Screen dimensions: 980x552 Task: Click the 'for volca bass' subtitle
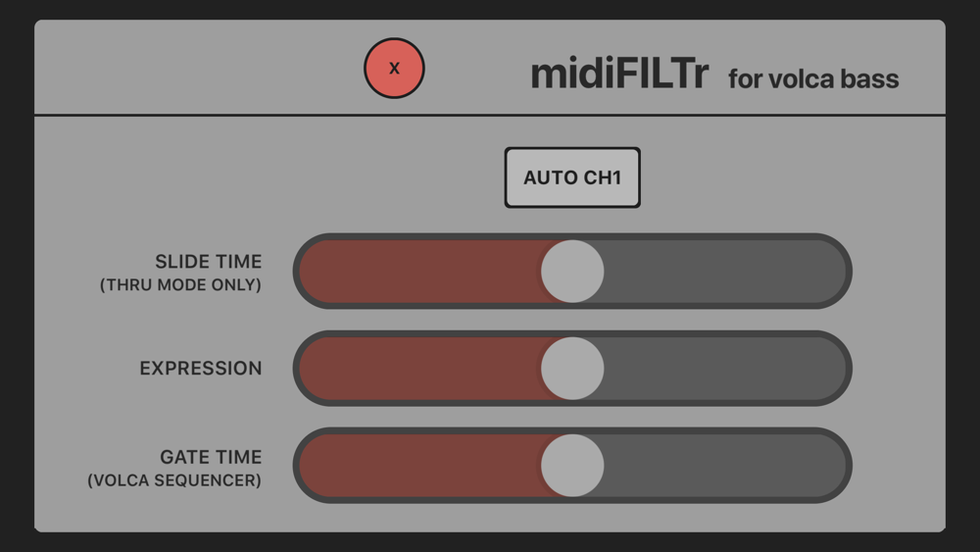[813, 79]
